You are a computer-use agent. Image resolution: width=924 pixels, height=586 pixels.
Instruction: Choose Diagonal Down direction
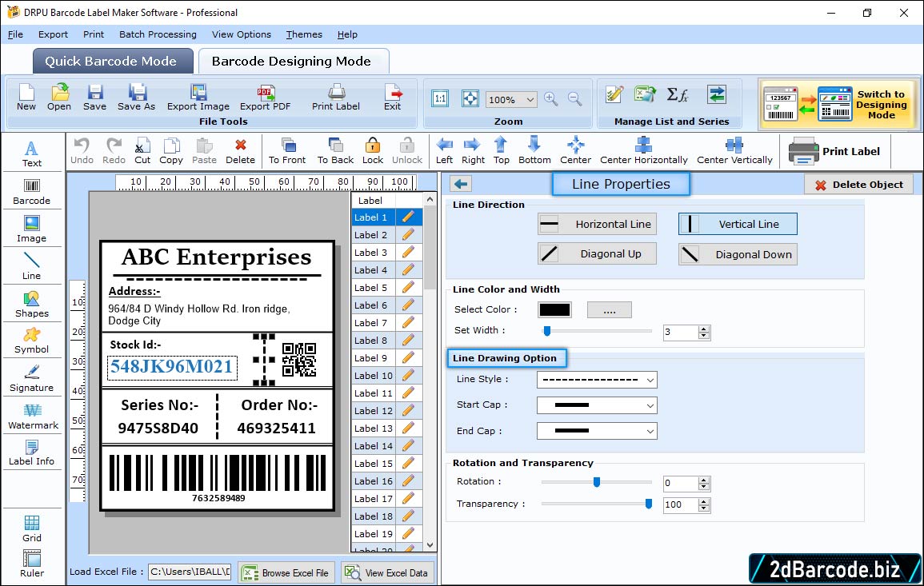click(738, 254)
